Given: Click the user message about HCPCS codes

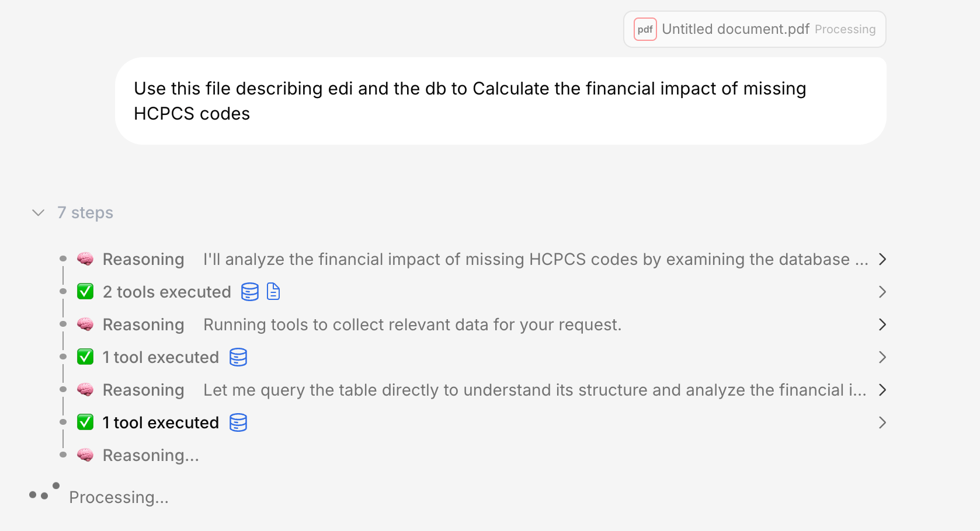Looking at the screenshot, I should [470, 101].
